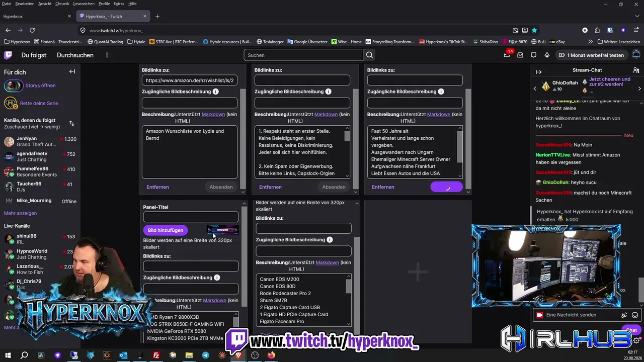This screenshot has height=362, width=644.
Task: Open agendafreetv channel in sidebar
Action: 40,156
